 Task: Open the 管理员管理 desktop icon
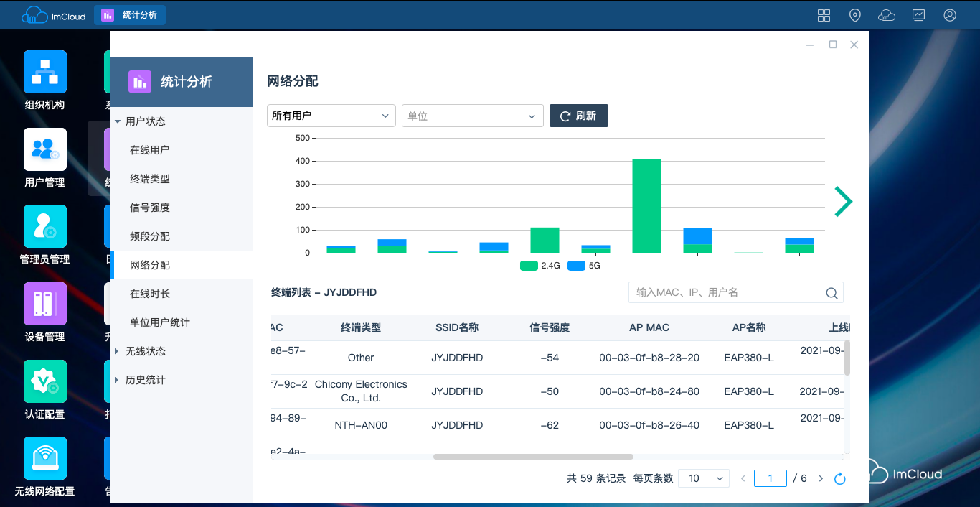(x=45, y=226)
